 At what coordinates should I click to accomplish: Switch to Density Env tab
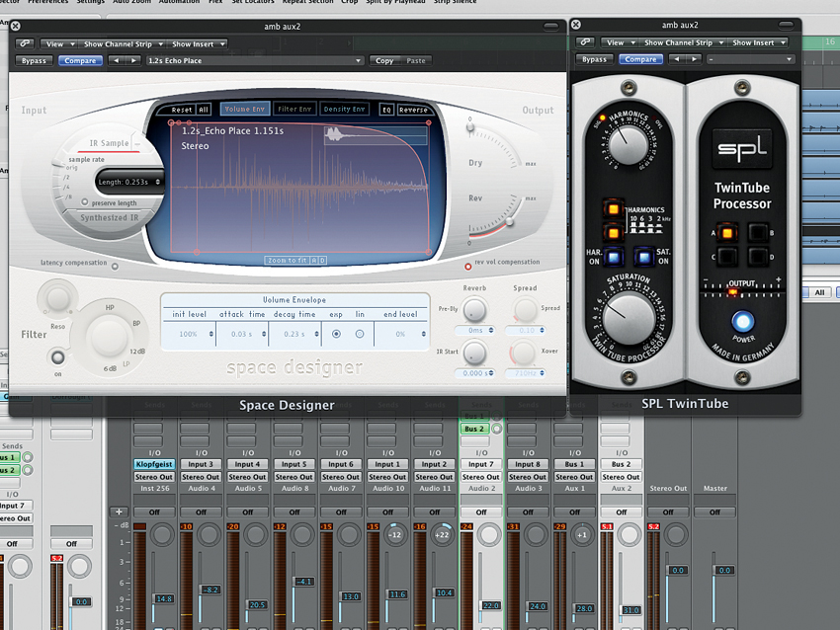click(x=344, y=109)
